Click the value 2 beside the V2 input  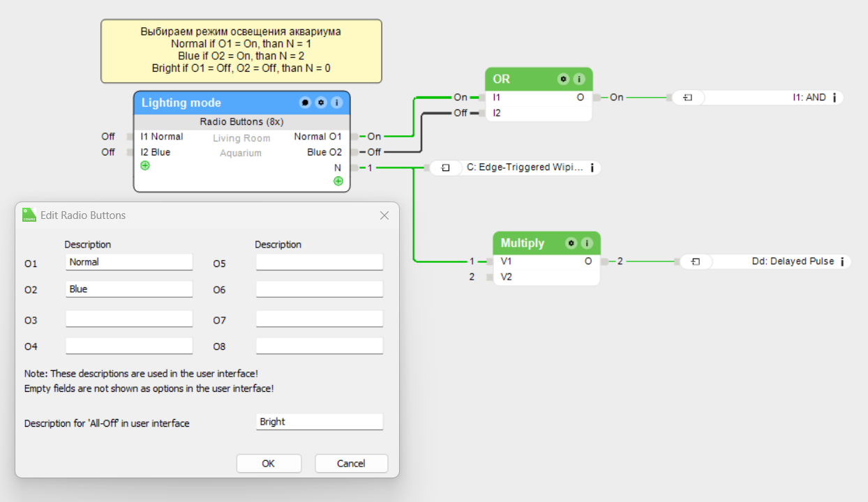tap(472, 277)
